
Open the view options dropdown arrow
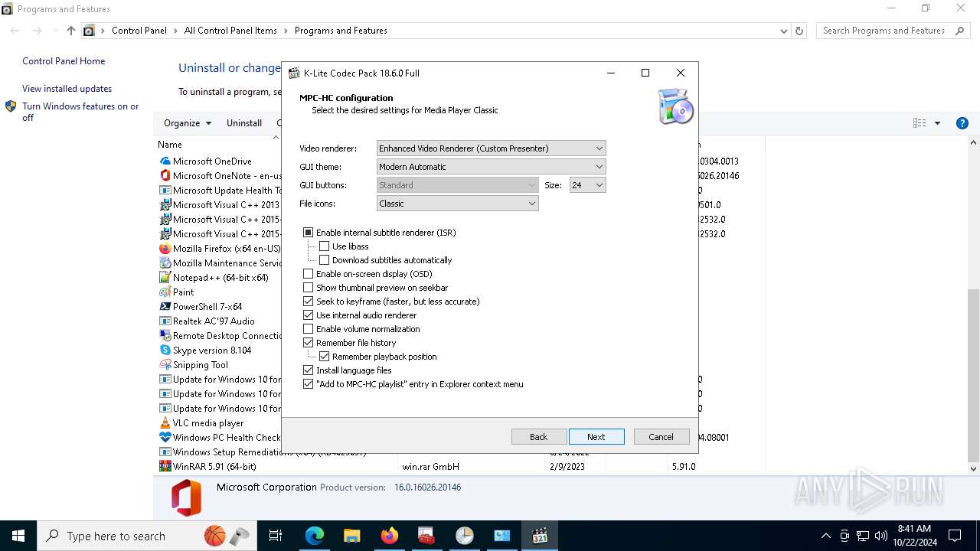[x=937, y=123]
